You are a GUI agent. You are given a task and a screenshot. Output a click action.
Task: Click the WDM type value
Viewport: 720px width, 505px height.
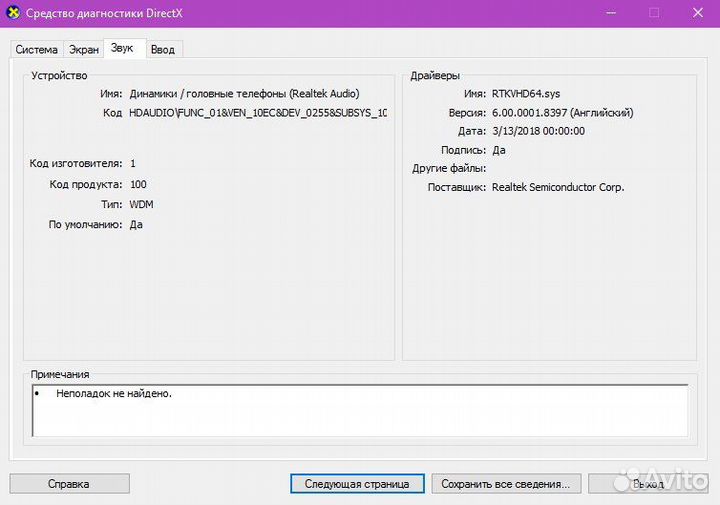pyautogui.click(x=141, y=204)
